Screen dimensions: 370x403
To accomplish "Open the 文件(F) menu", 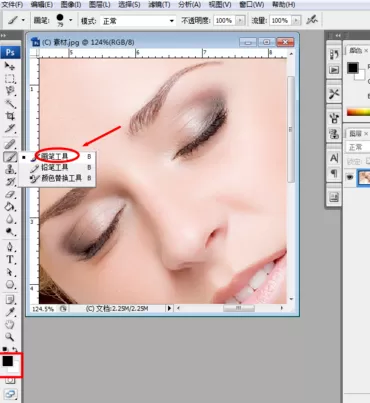I will coord(12,5).
